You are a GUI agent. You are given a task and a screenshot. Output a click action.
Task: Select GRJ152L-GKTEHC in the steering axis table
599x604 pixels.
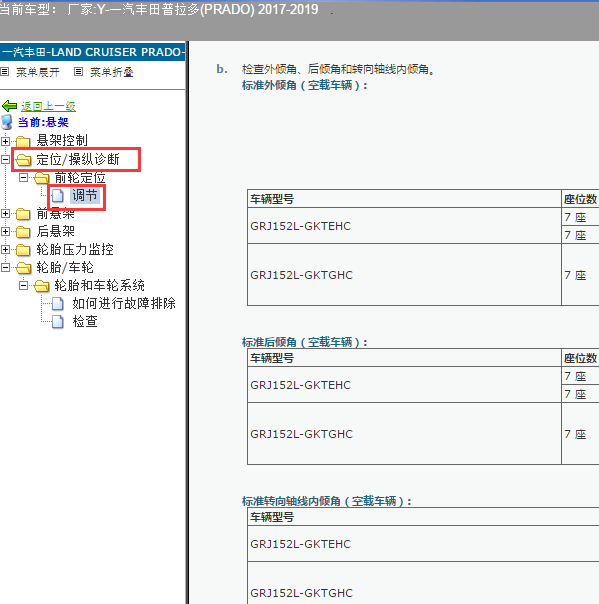pyautogui.click(x=300, y=544)
